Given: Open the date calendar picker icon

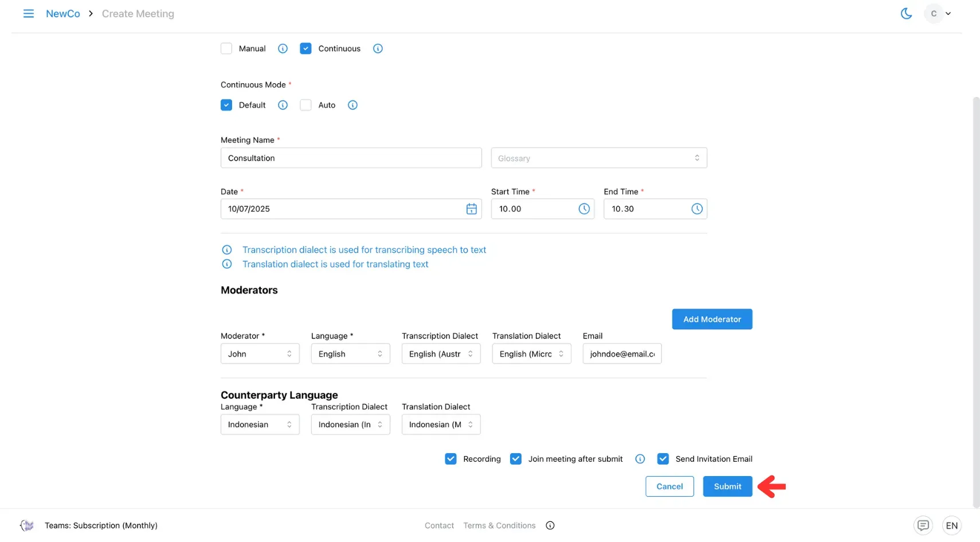Looking at the screenshot, I should (x=471, y=209).
